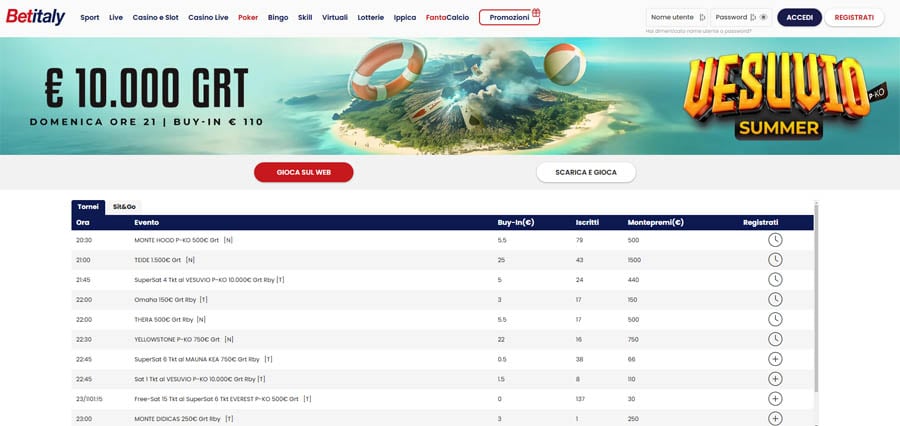Switch to the Tornei tab
Screen dimensions: 900x426
click(88, 207)
